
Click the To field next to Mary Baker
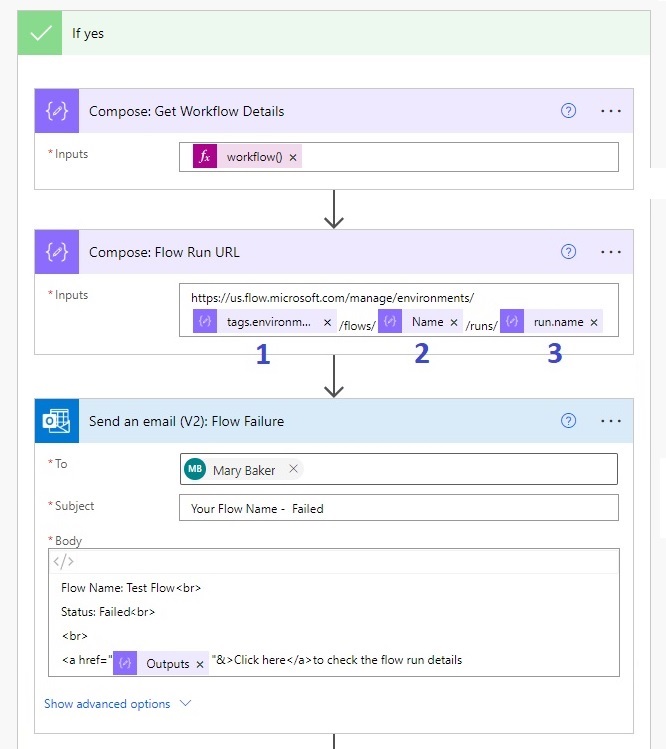click(x=399, y=469)
